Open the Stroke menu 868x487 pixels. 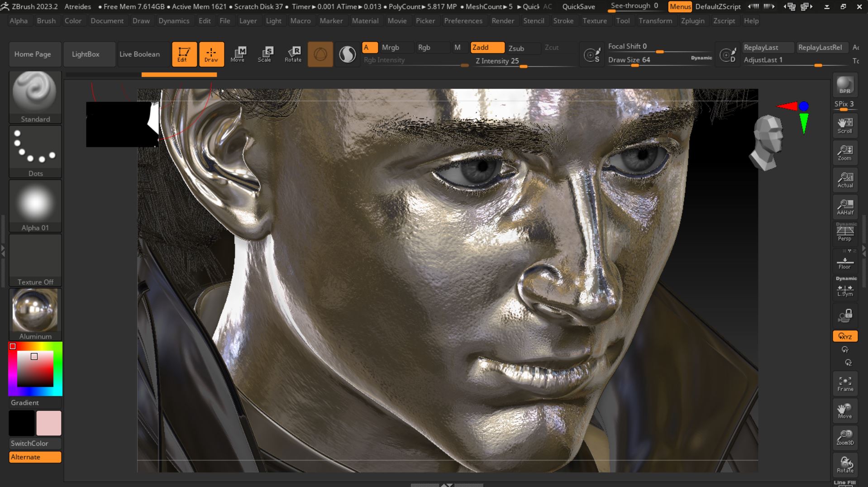point(563,21)
